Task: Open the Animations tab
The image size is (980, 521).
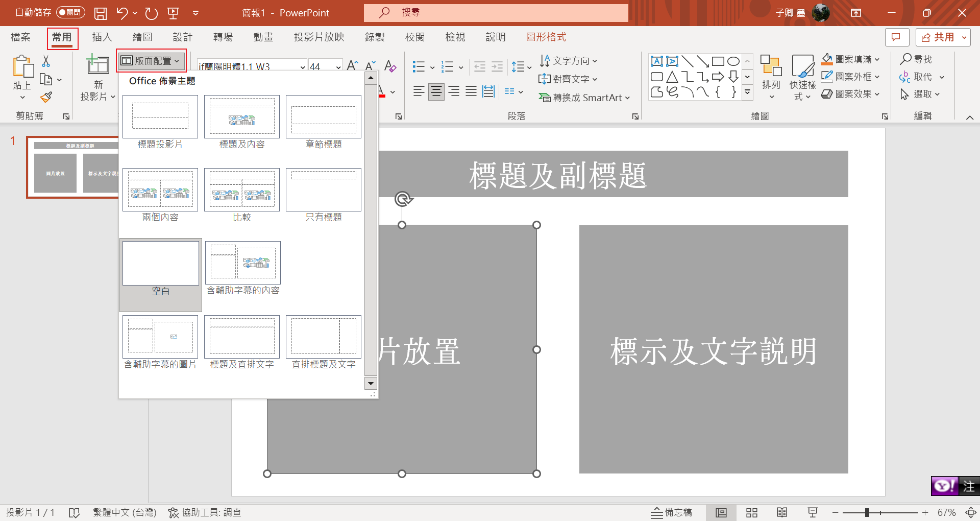Action: [263, 37]
